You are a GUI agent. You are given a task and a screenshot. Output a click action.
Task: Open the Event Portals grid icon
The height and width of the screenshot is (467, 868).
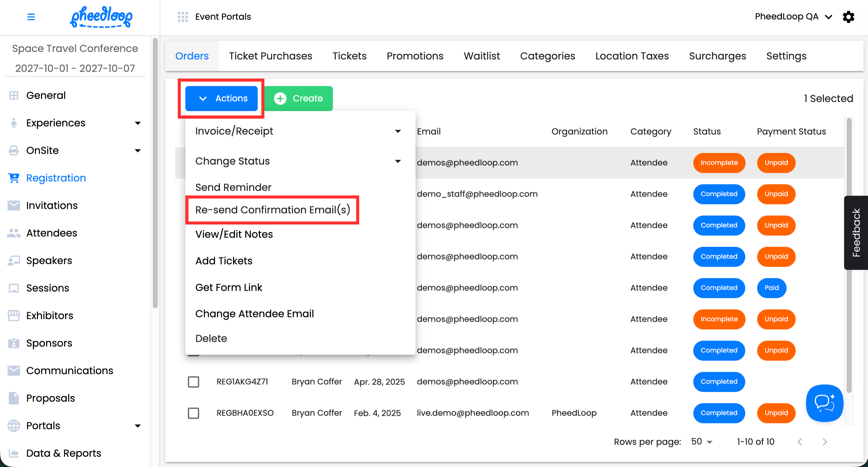(x=183, y=17)
